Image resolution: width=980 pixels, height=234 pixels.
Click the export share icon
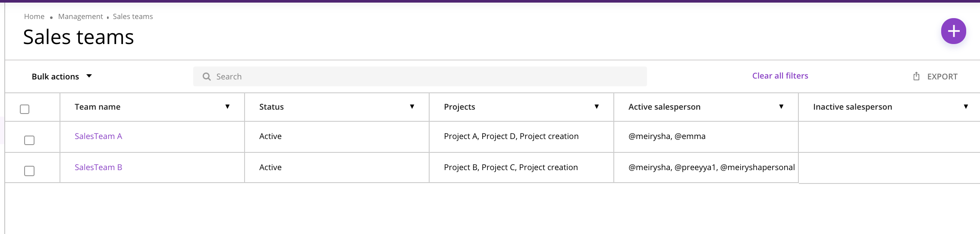tap(916, 76)
